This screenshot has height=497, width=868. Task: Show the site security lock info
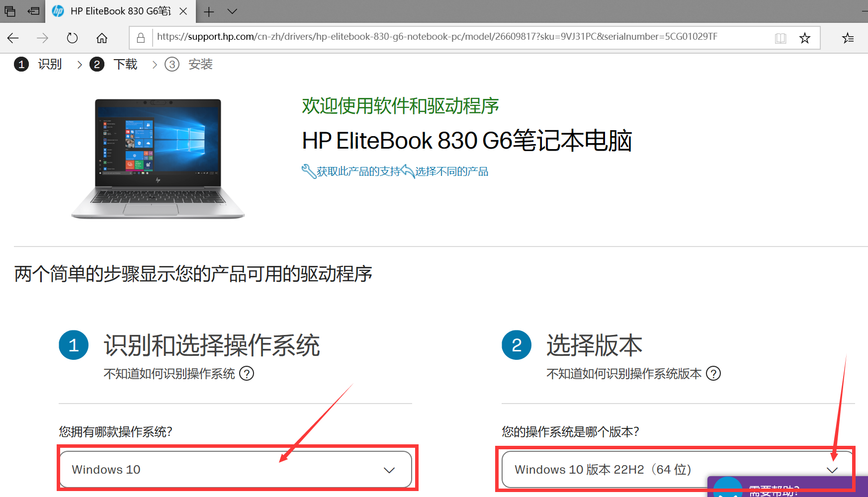141,38
